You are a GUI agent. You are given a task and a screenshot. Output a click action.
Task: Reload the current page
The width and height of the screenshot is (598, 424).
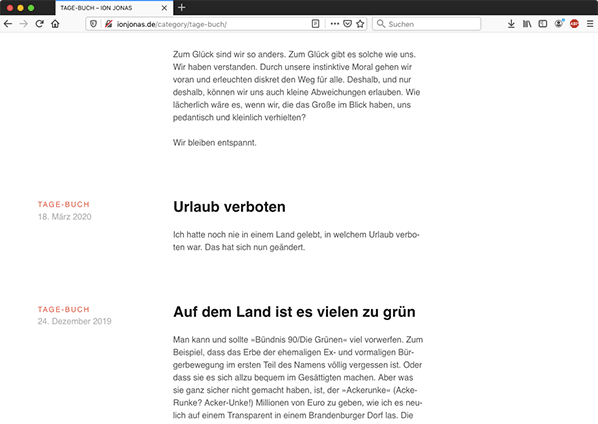pos(39,24)
